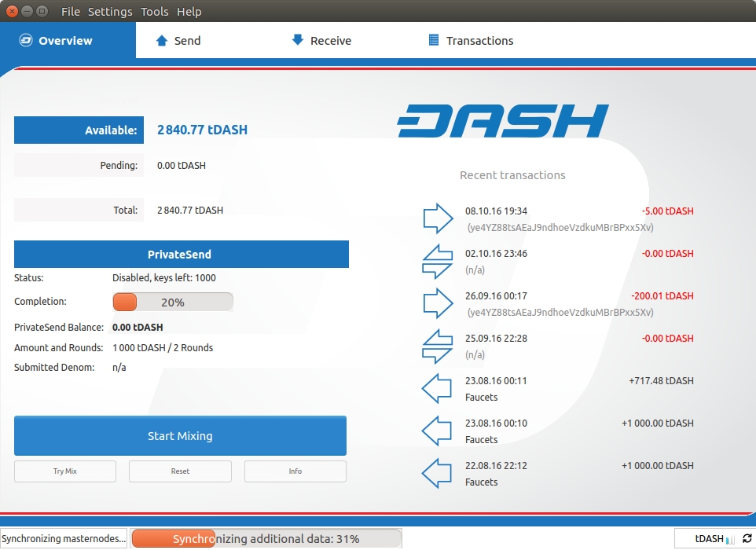Click the -200.01 tDASH amount
This screenshot has height=550, width=756.
pyautogui.click(x=662, y=295)
